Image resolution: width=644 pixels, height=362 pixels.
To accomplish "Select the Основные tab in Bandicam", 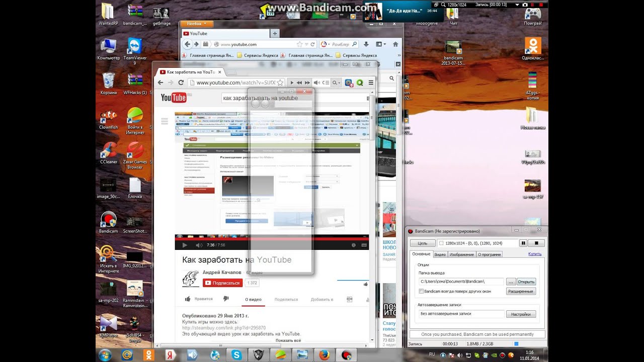I will [x=421, y=254].
